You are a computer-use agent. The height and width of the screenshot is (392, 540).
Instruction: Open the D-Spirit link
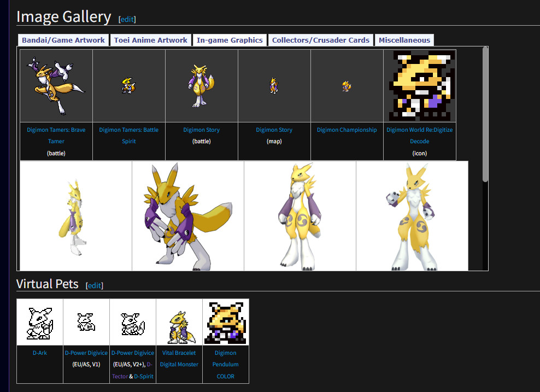[144, 377]
